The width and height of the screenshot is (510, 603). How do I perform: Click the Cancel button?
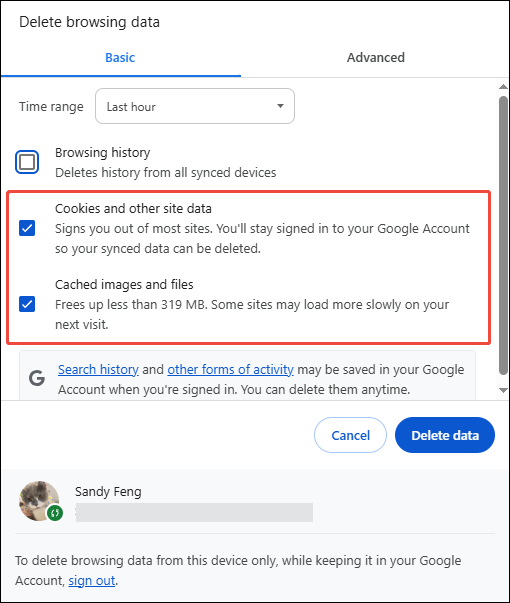(350, 435)
